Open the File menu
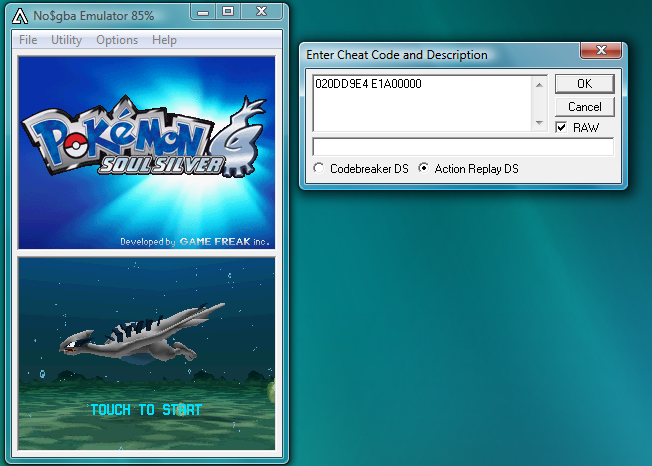The height and width of the screenshot is (466, 652). coord(28,40)
